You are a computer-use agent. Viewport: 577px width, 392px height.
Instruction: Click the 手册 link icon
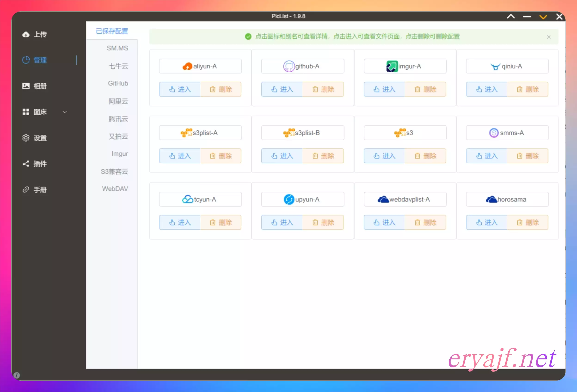[26, 190]
